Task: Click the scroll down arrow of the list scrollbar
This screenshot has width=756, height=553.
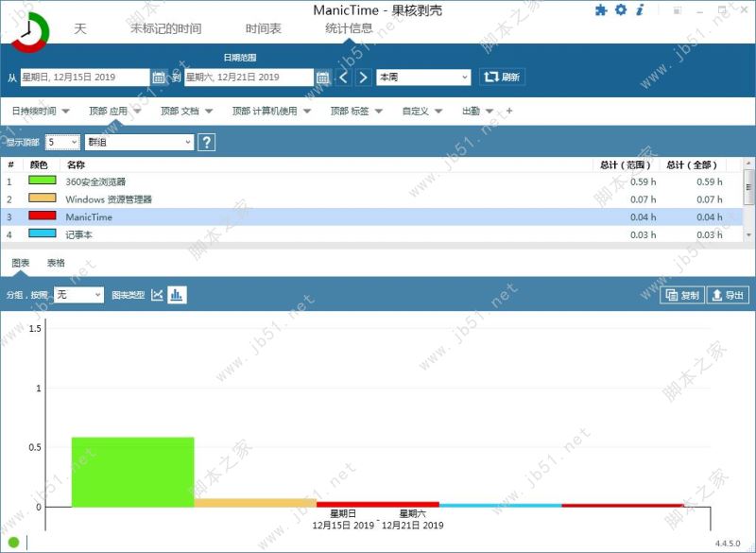Action: (748, 234)
